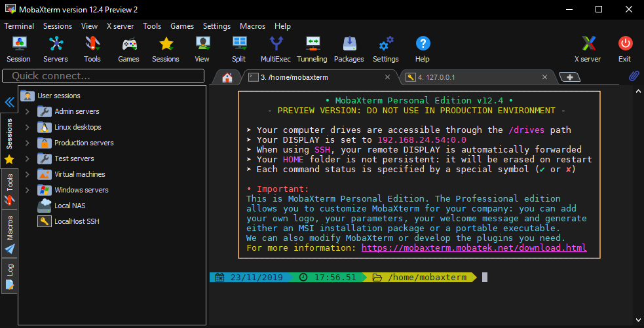
Task: Click the Sessions star toolbar icon
Action: coord(166,43)
